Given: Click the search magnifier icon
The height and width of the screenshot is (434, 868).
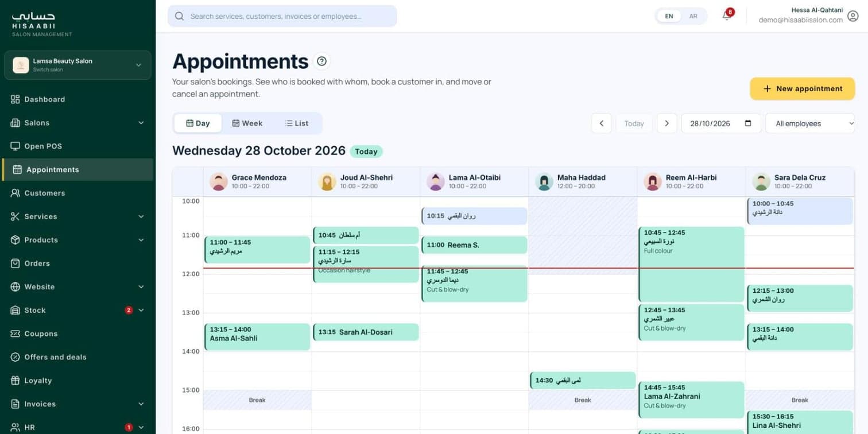Looking at the screenshot, I should point(180,16).
